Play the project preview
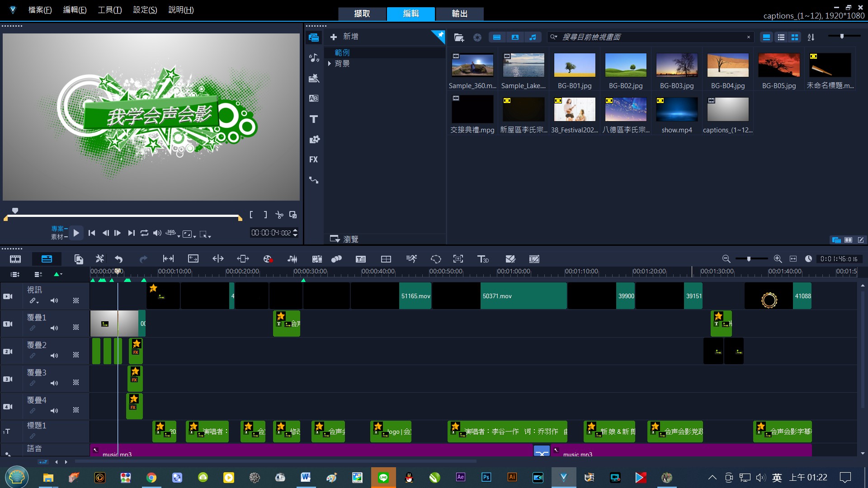The image size is (868, 488). click(x=76, y=233)
